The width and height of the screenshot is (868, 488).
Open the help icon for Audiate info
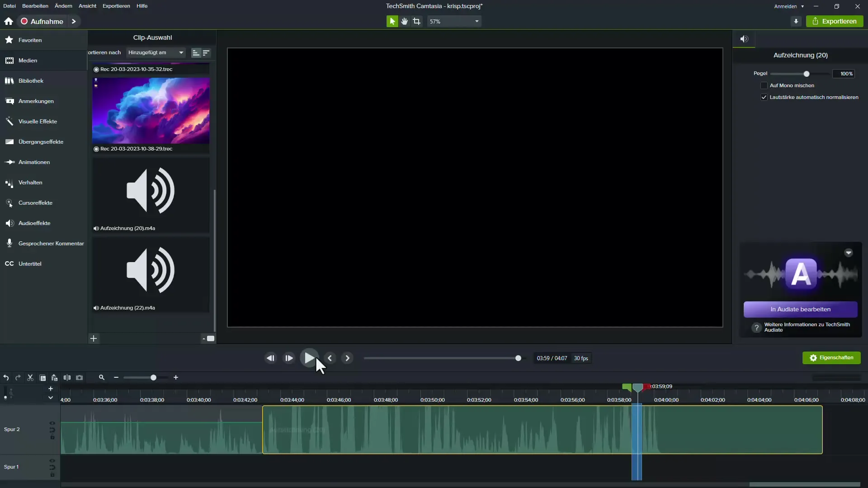coord(757,328)
